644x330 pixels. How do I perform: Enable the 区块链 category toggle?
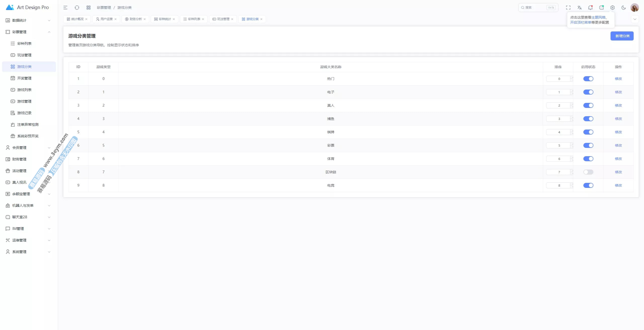tap(588, 172)
